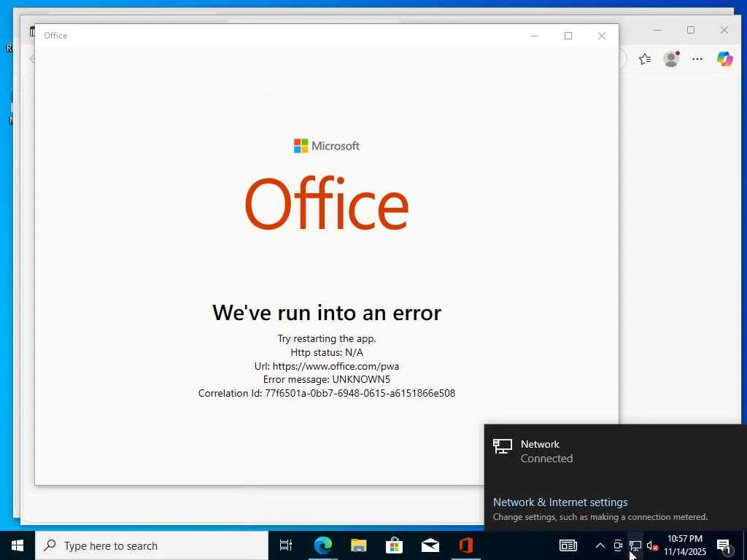The height and width of the screenshot is (560, 747).
Task: Close the Office error window
Action: click(x=602, y=36)
